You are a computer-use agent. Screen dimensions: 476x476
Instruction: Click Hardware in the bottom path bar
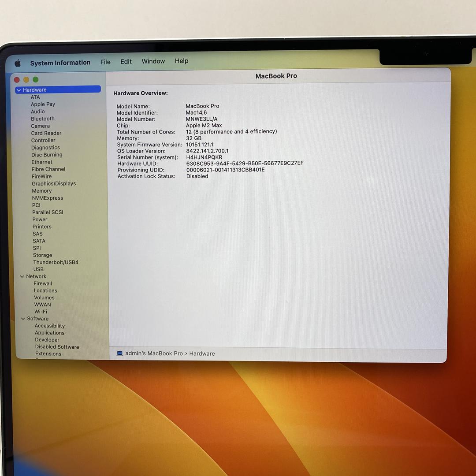coord(202,353)
